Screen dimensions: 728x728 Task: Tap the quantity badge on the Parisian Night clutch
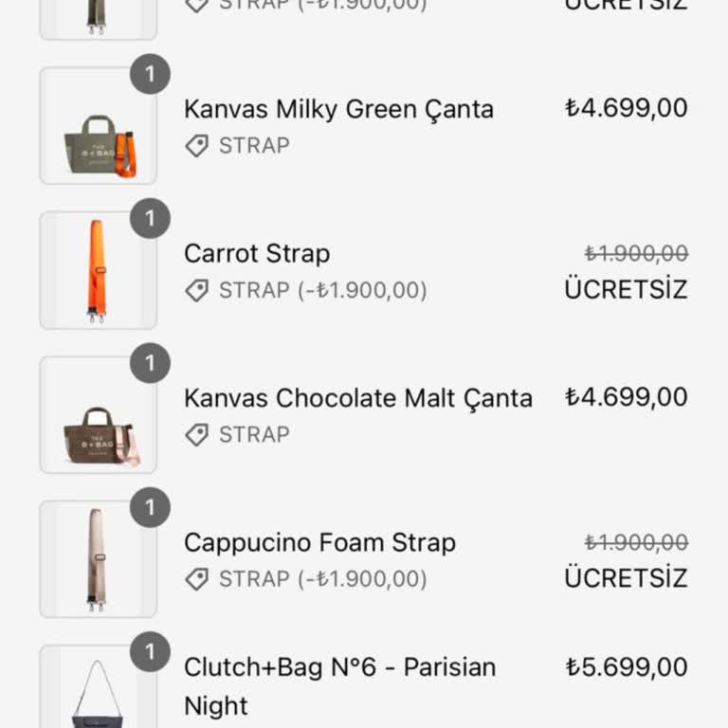click(150, 653)
